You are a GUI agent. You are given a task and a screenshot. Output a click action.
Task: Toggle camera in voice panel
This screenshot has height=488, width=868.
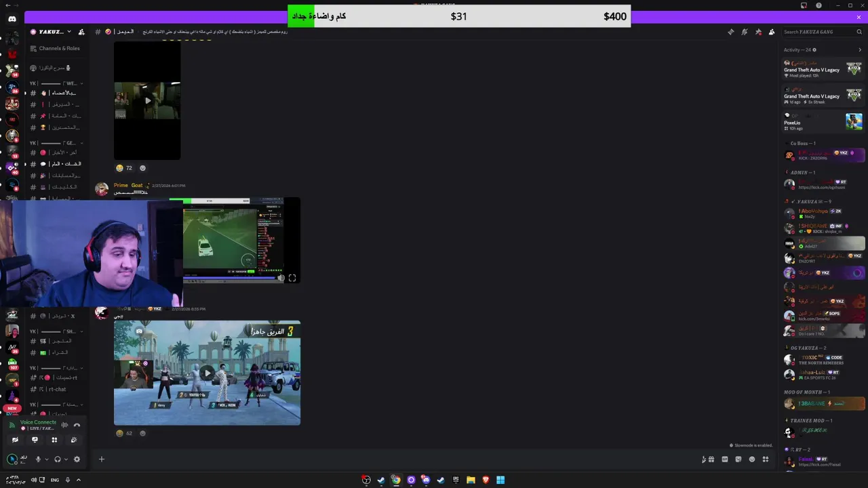pyautogui.click(x=15, y=440)
